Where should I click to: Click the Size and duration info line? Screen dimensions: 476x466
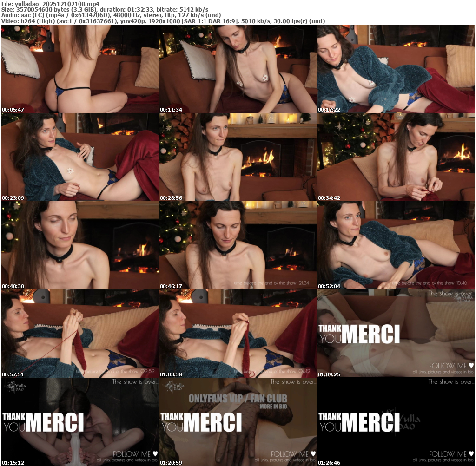[x=105, y=10]
